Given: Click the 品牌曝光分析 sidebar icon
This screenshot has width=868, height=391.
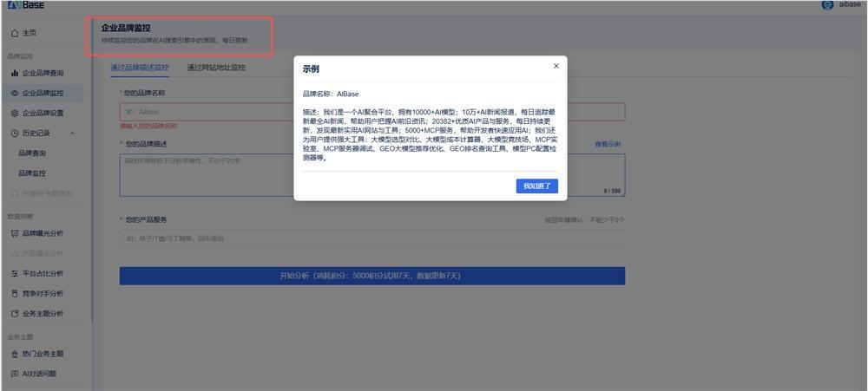Looking at the screenshot, I should (x=15, y=233).
